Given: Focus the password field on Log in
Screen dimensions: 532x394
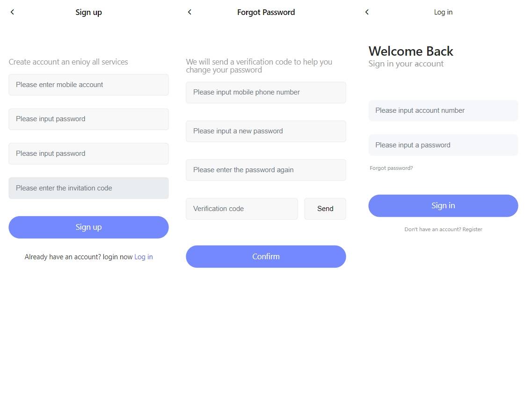Looking at the screenshot, I should click(x=443, y=145).
